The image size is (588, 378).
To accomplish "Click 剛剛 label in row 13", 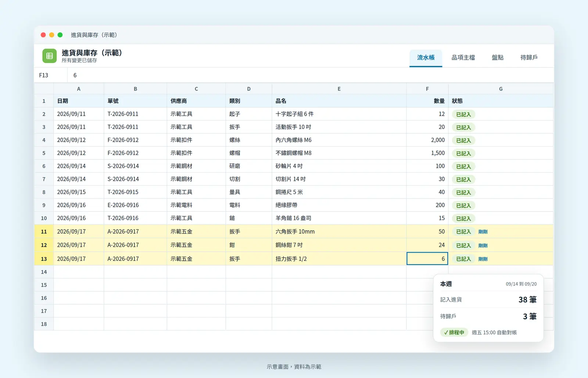I will tap(483, 259).
